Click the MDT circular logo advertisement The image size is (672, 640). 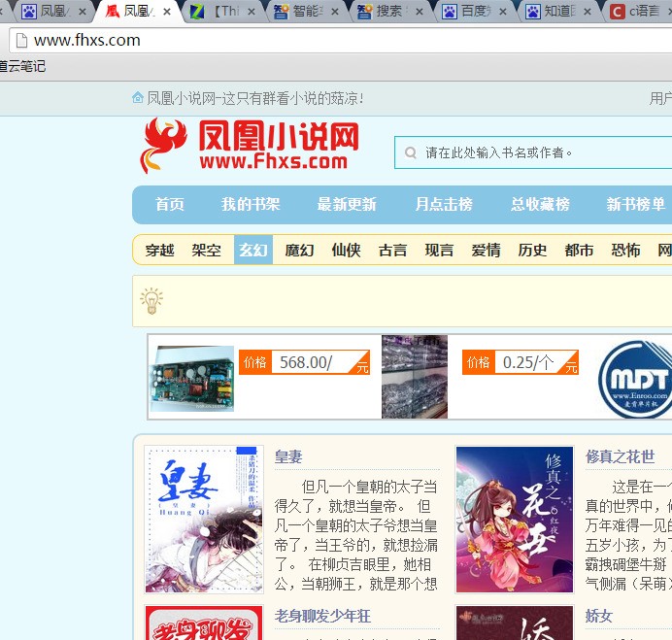(x=634, y=378)
